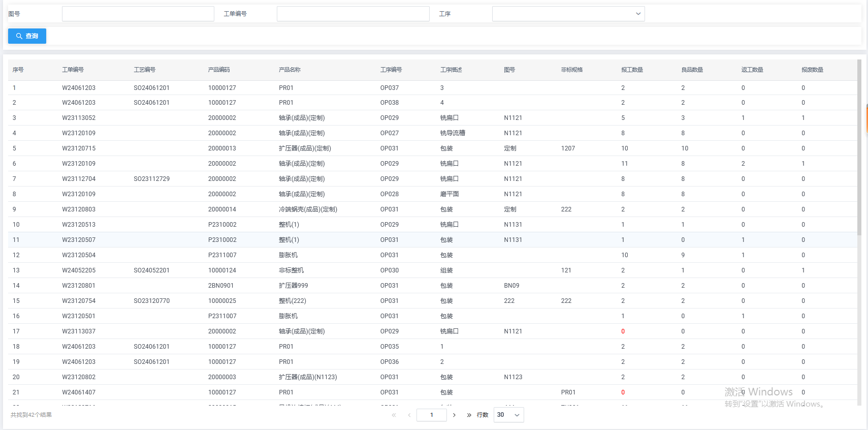The width and height of the screenshot is (868, 430).
Task: Click the 产品名称 column header
Action: 290,70
